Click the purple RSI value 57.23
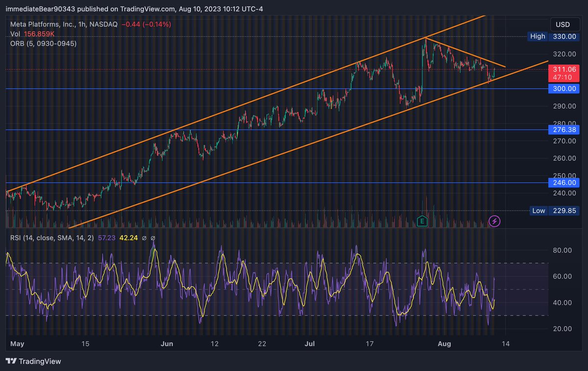Image resolution: width=588 pixels, height=371 pixels. click(x=106, y=238)
